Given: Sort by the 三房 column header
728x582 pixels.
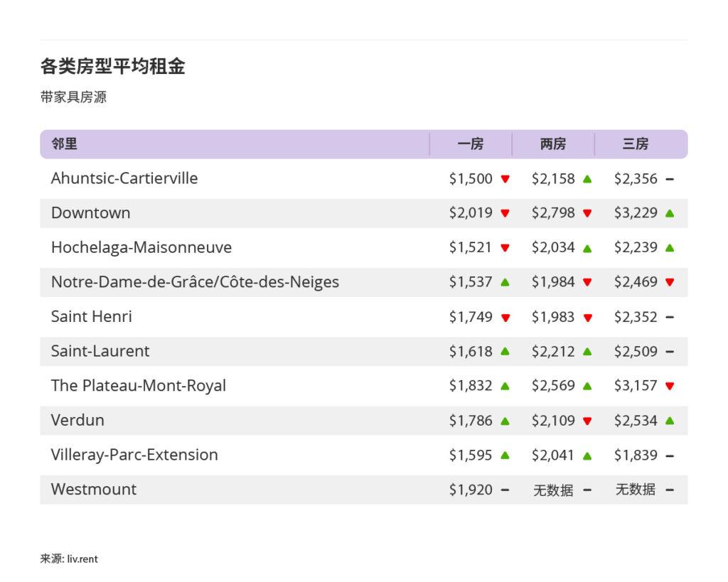Looking at the screenshot, I should (x=636, y=144).
